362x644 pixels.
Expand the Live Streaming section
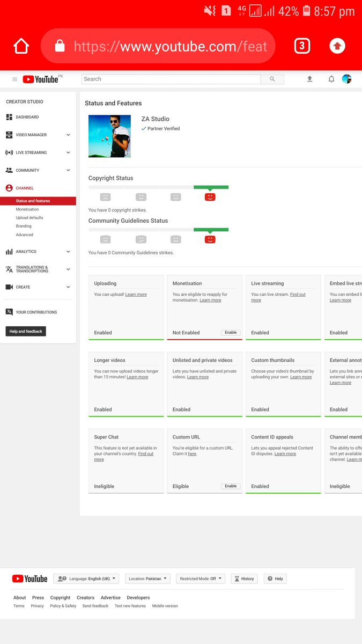[68, 152]
